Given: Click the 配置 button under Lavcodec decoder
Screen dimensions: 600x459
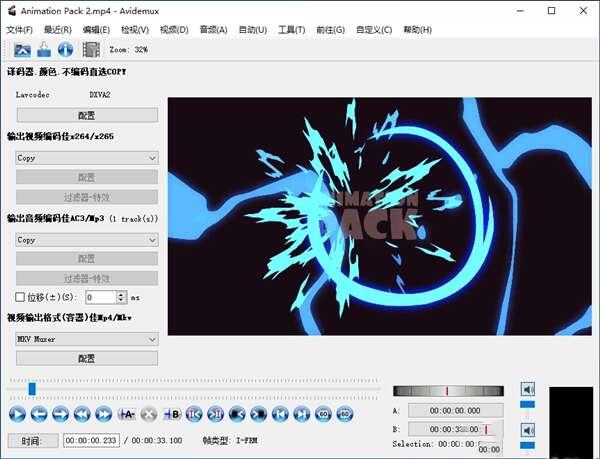Looking at the screenshot, I should click(x=87, y=115).
